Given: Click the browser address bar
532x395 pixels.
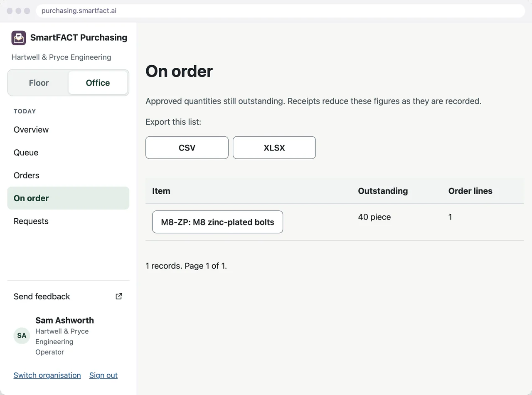Looking at the screenshot, I should (281, 11).
